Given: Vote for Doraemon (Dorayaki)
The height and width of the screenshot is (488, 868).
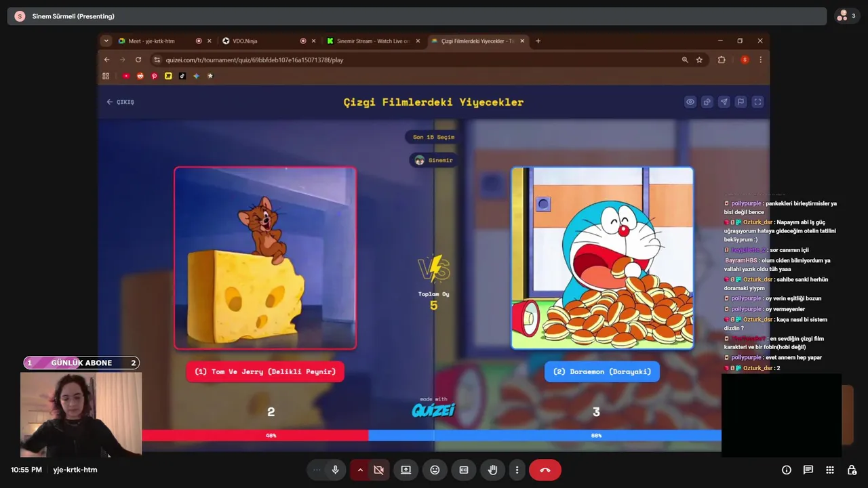Looking at the screenshot, I should click(x=602, y=371).
